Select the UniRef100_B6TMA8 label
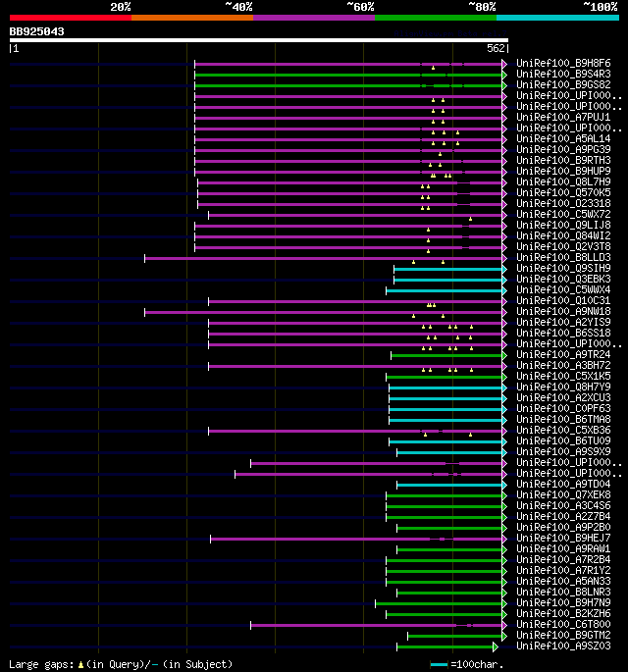The width and height of the screenshot is (628, 672). point(563,419)
